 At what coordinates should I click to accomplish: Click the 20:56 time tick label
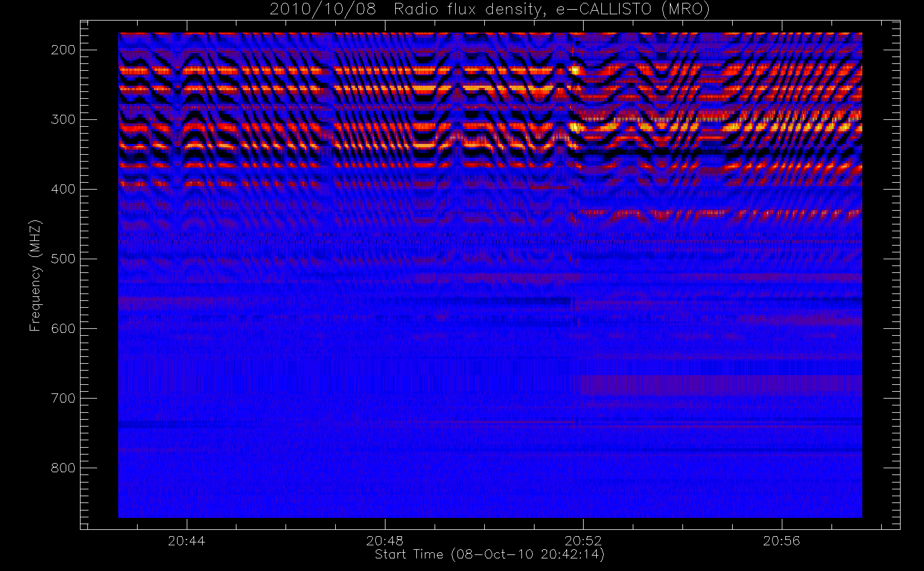[781, 541]
